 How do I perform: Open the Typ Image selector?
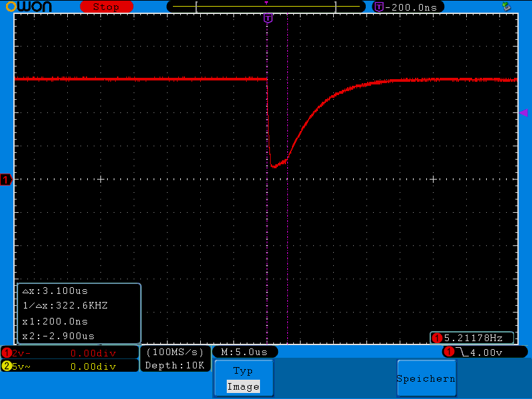(x=243, y=378)
